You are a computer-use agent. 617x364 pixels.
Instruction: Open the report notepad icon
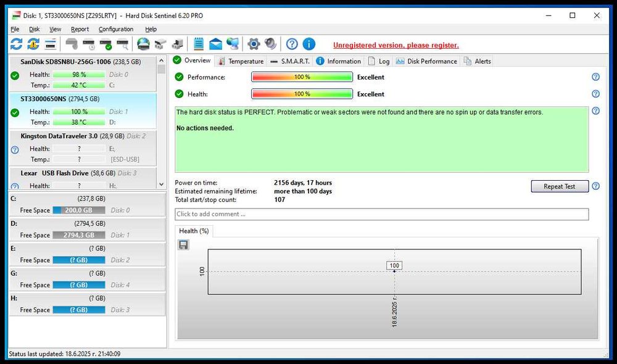coord(198,44)
